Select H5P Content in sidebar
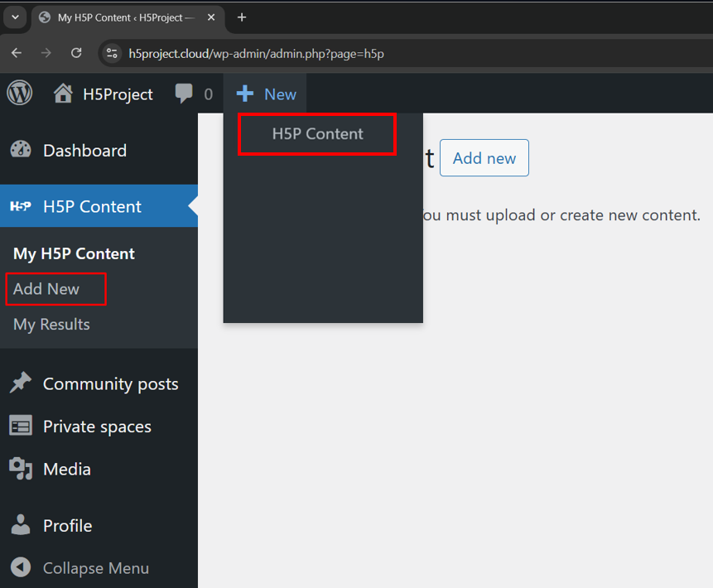The width and height of the screenshot is (713, 588). coord(99,206)
